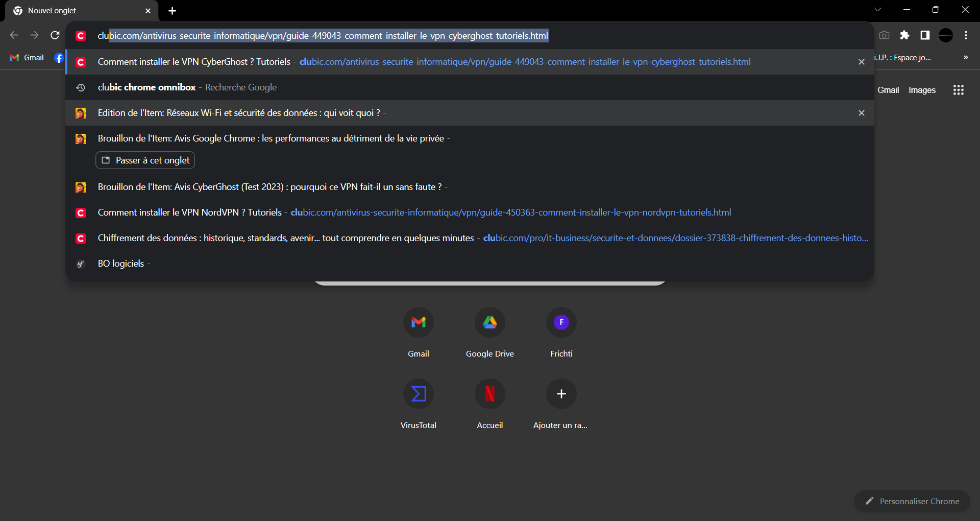
Task: Select the CyberGhost installer tutorial suggestion
Action: pyautogui.click(x=470, y=62)
